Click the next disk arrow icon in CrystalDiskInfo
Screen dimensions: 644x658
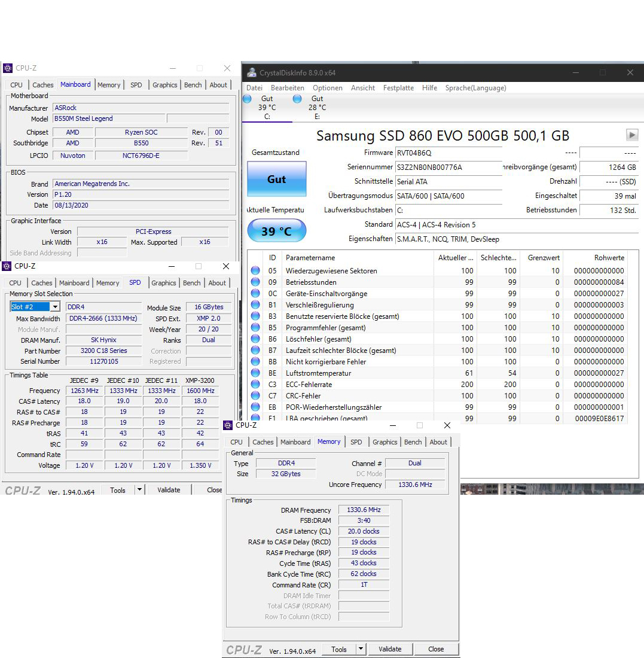632,135
